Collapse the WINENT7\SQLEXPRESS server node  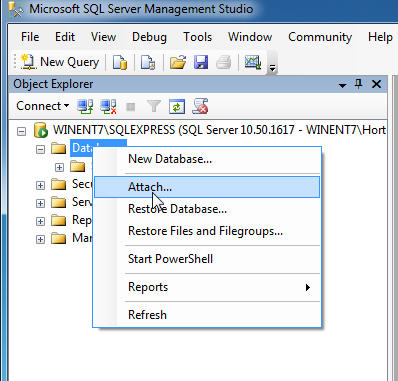point(21,131)
